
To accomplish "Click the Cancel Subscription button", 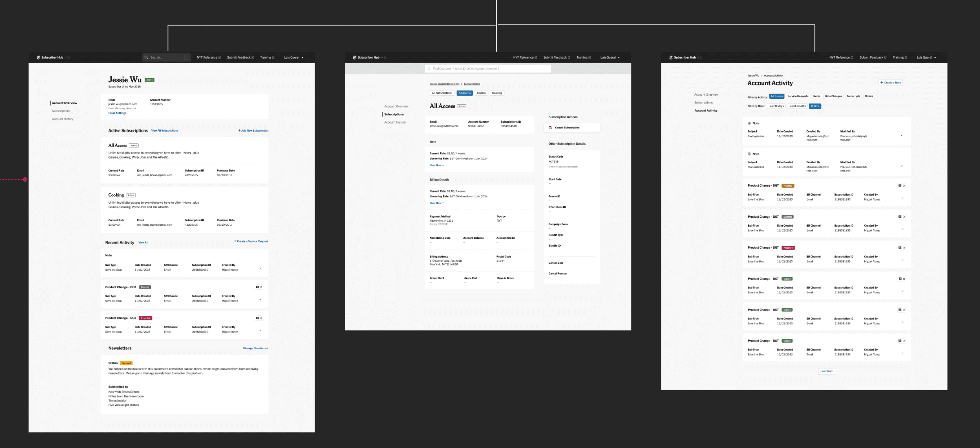I will pyautogui.click(x=571, y=128).
